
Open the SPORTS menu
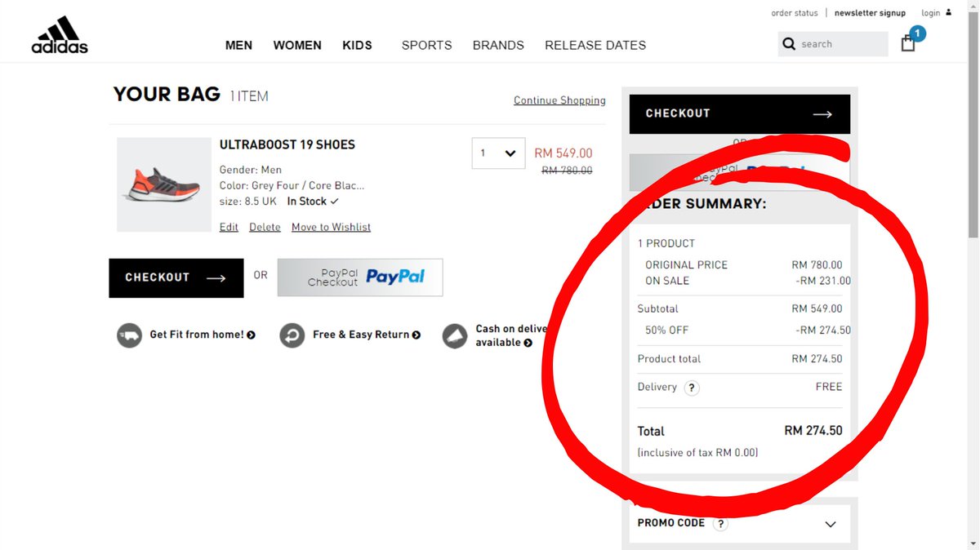pyautogui.click(x=426, y=46)
